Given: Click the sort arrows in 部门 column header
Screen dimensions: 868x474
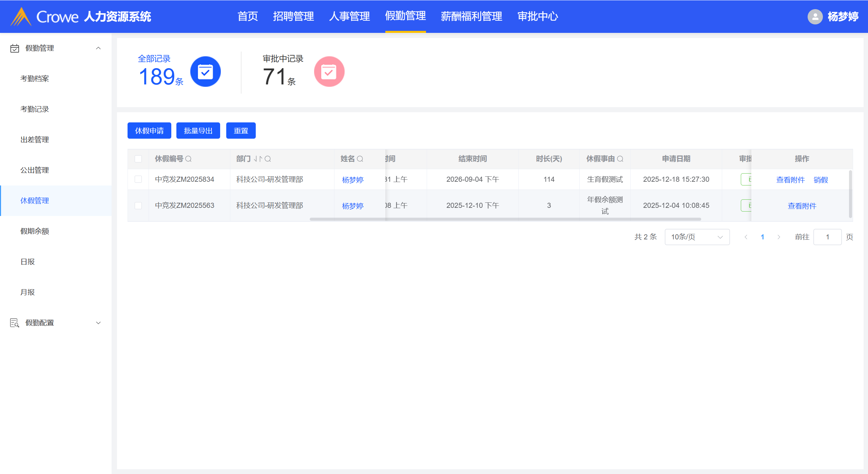Looking at the screenshot, I should [x=258, y=159].
